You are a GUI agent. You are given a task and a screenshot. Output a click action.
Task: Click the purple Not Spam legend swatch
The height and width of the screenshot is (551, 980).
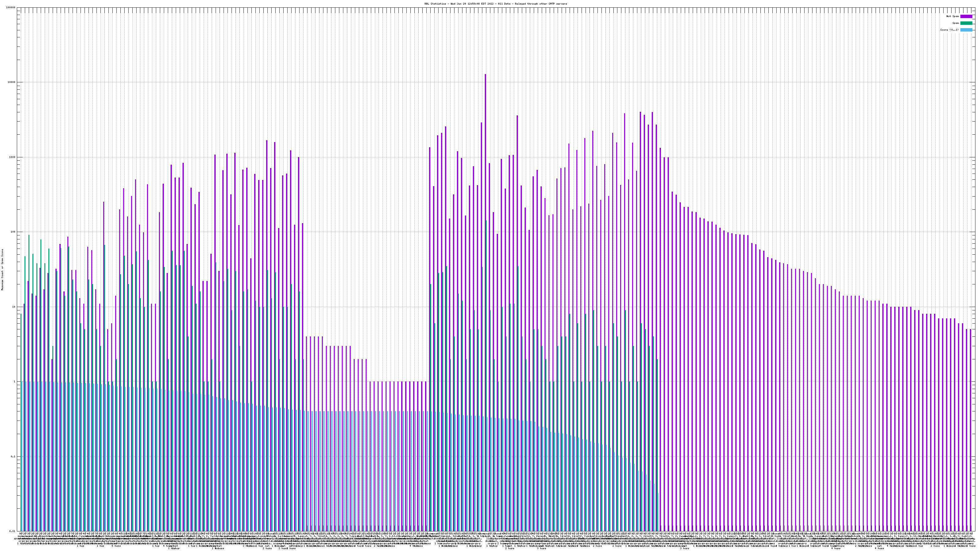966,16
